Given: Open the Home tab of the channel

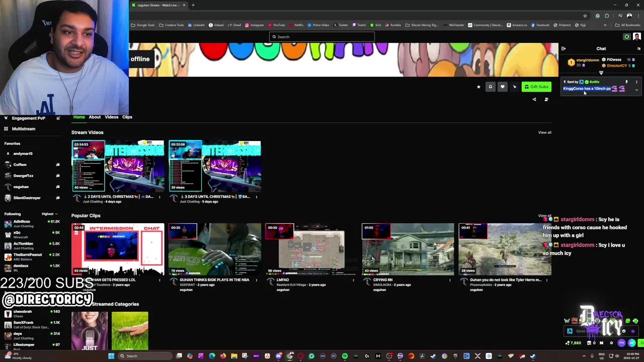Looking at the screenshot, I should pos(79,117).
